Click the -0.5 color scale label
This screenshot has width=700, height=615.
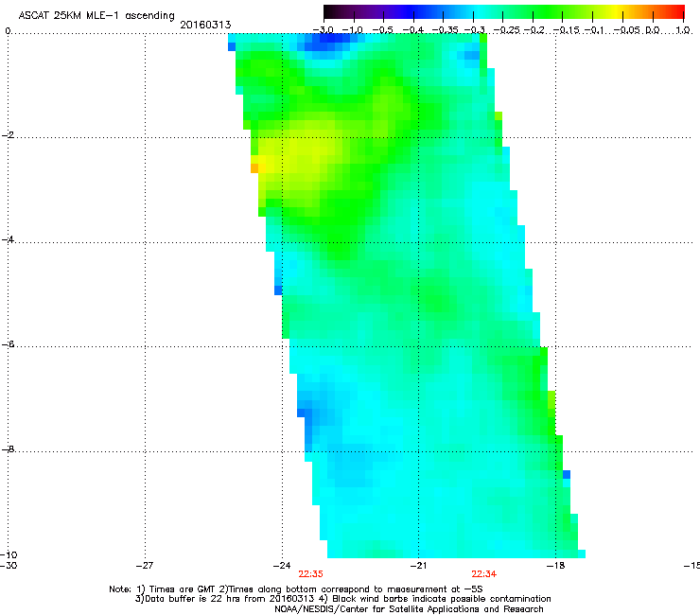[383, 30]
